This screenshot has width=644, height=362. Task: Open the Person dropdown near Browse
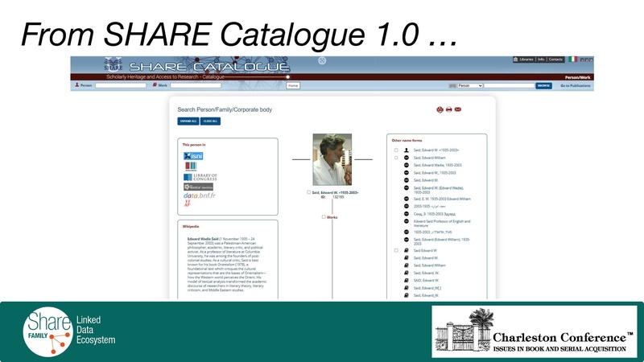pos(470,86)
